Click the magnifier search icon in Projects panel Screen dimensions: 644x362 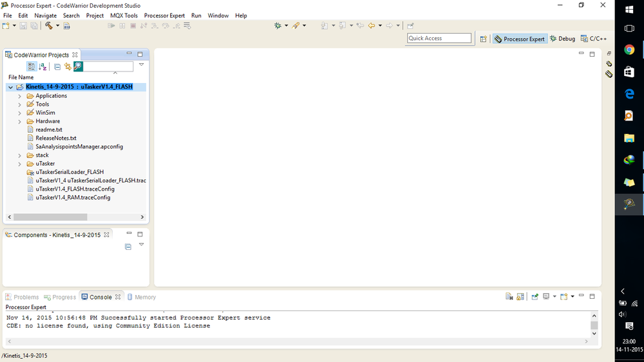click(78, 66)
